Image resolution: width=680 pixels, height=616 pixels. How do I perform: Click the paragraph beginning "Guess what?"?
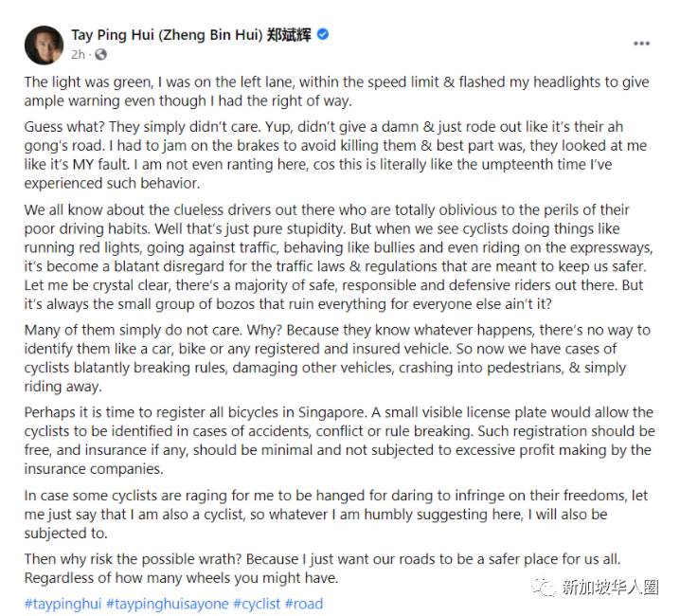[336, 154]
